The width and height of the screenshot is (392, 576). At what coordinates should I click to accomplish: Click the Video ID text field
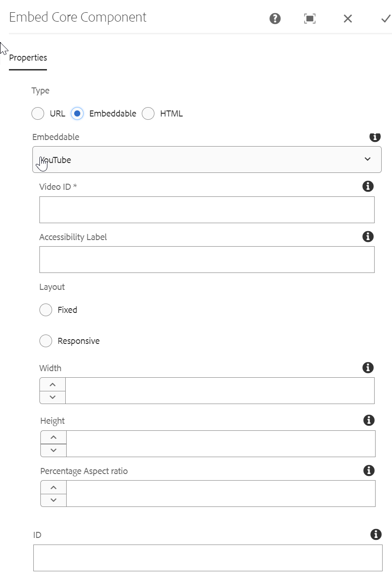[207, 210]
